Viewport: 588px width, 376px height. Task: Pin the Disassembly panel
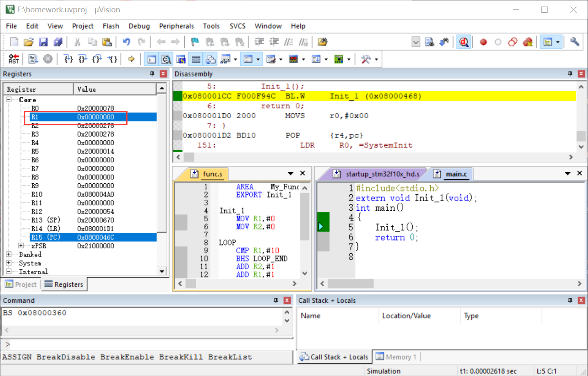click(x=570, y=74)
